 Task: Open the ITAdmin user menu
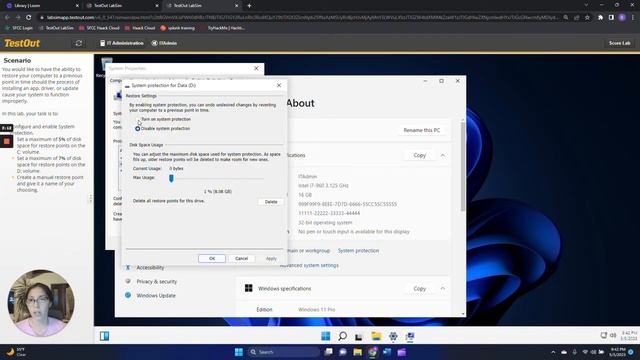point(164,43)
